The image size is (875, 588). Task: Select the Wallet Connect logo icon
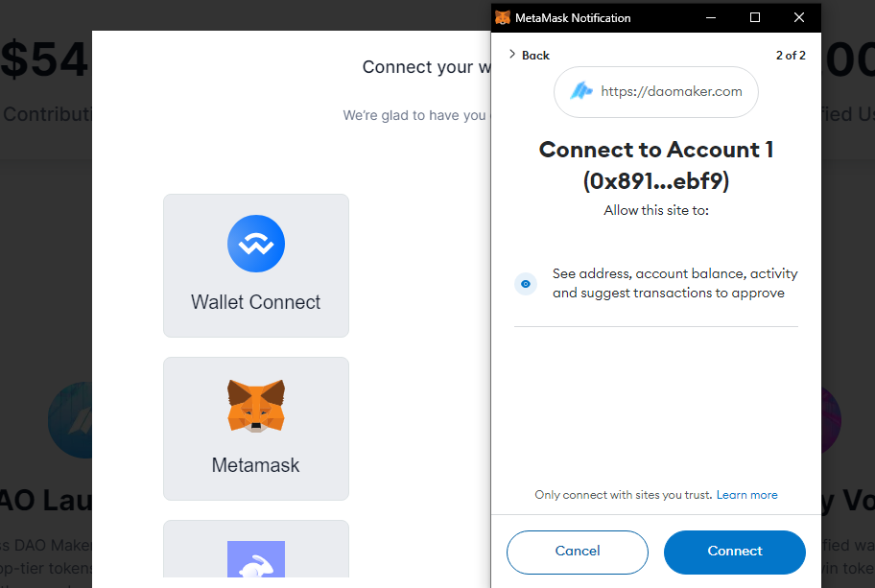point(256,243)
